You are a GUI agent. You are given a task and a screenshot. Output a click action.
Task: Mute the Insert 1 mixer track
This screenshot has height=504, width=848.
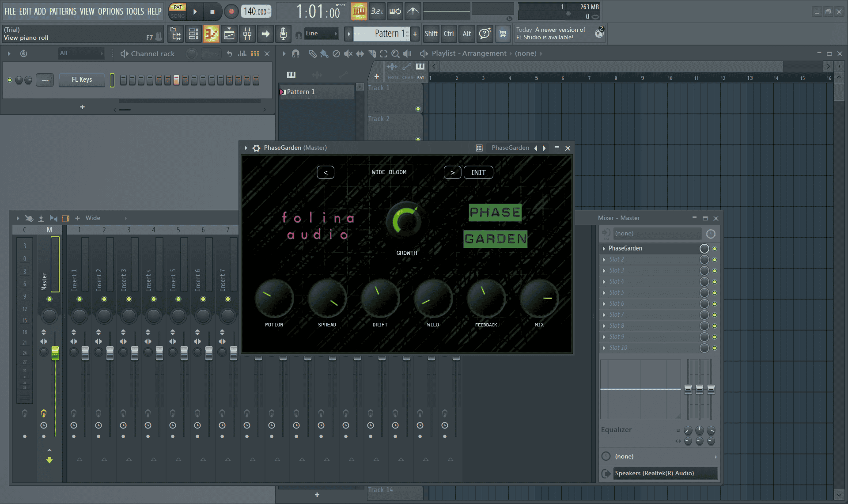(x=79, y=299)
